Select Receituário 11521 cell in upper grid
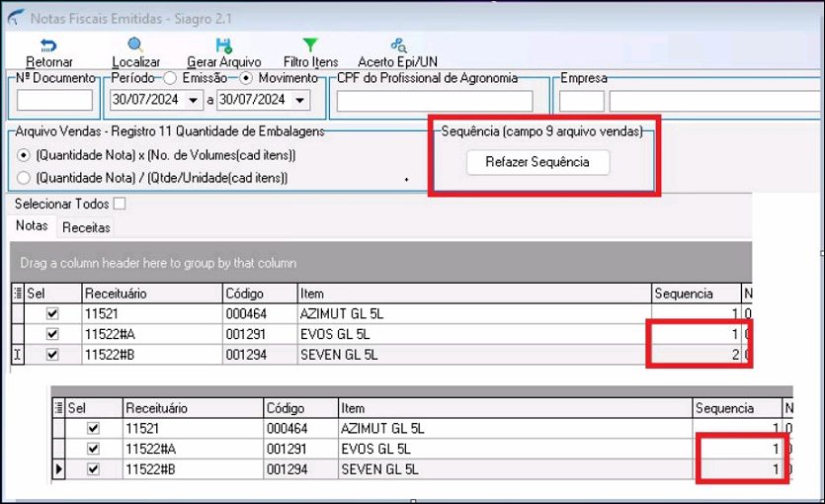The image size is (825, 504). click(152, 313)
